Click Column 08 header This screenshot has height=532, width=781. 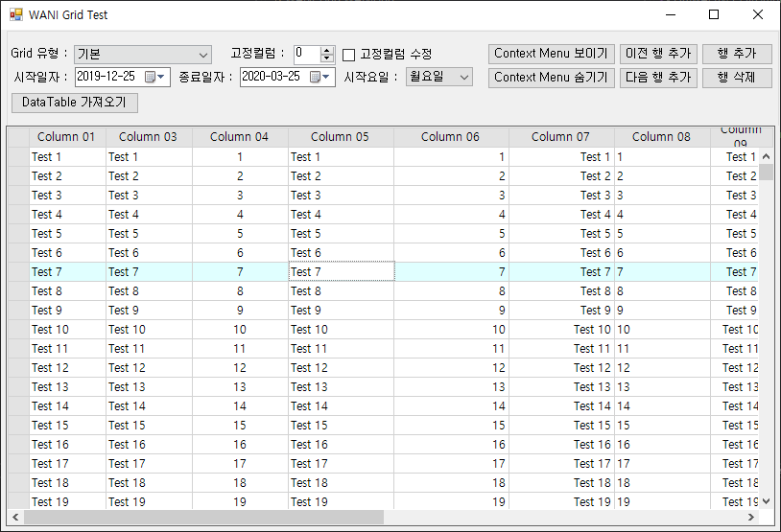point(661,137)
